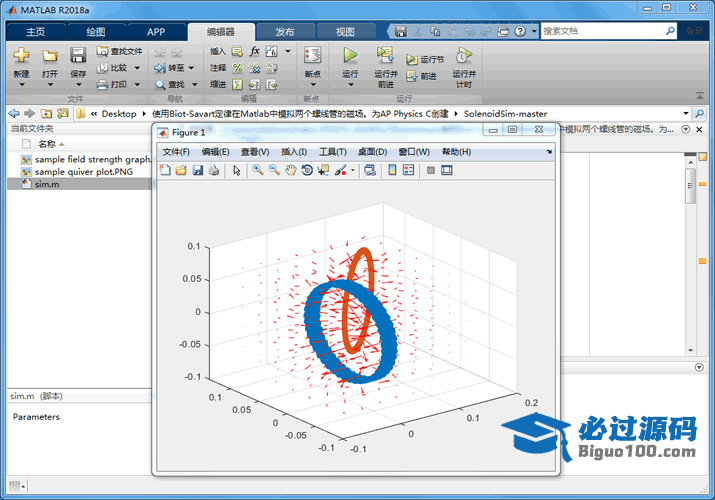Toggle Edit Plot arrow tool

pos(236,170)
